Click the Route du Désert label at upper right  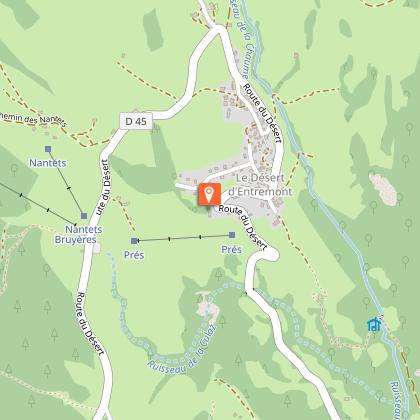262,113
